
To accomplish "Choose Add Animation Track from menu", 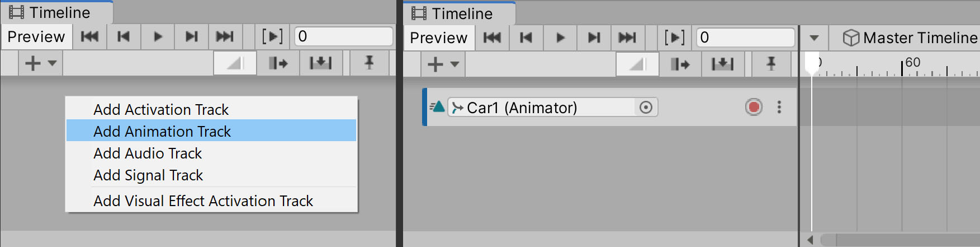I will [162, 131].
